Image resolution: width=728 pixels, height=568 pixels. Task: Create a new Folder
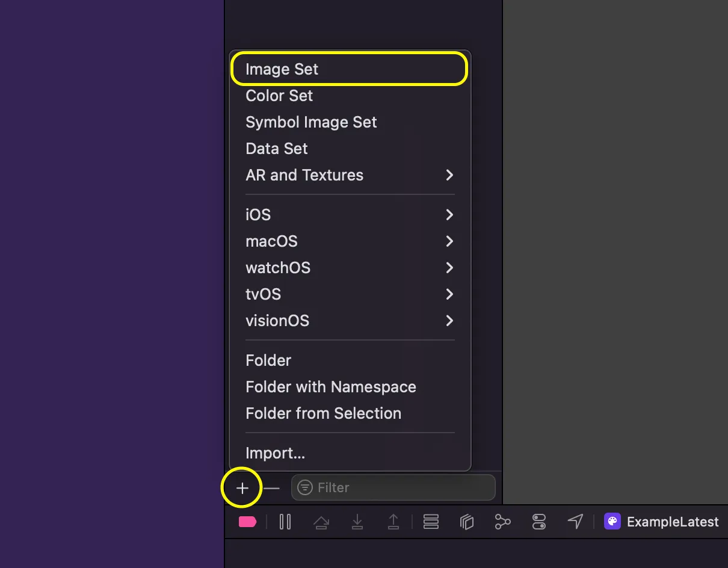click(x=349, y=360)
